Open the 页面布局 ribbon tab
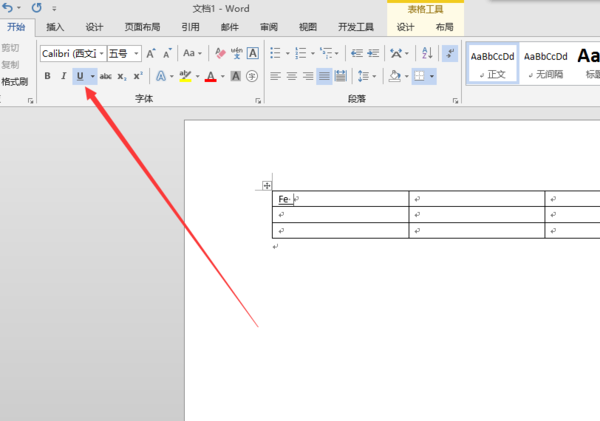Viewport: 600px width, 421px height. click(x=141, y=27)
